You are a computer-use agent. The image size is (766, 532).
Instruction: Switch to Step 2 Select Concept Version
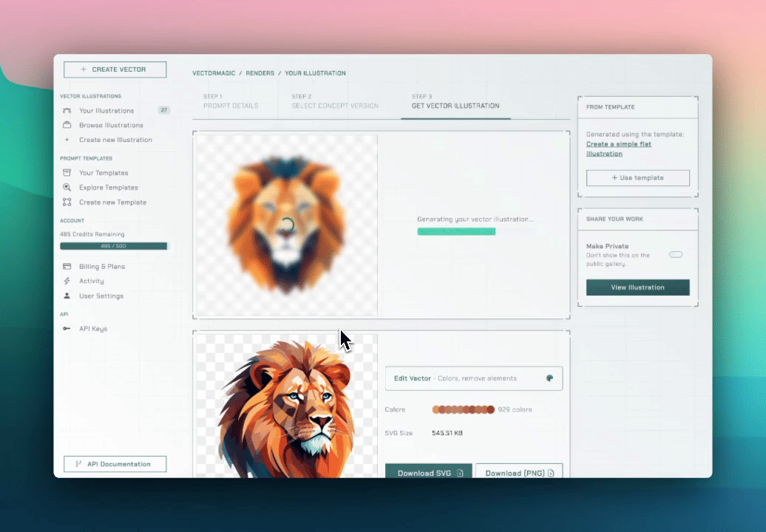[x=334, y=102]
